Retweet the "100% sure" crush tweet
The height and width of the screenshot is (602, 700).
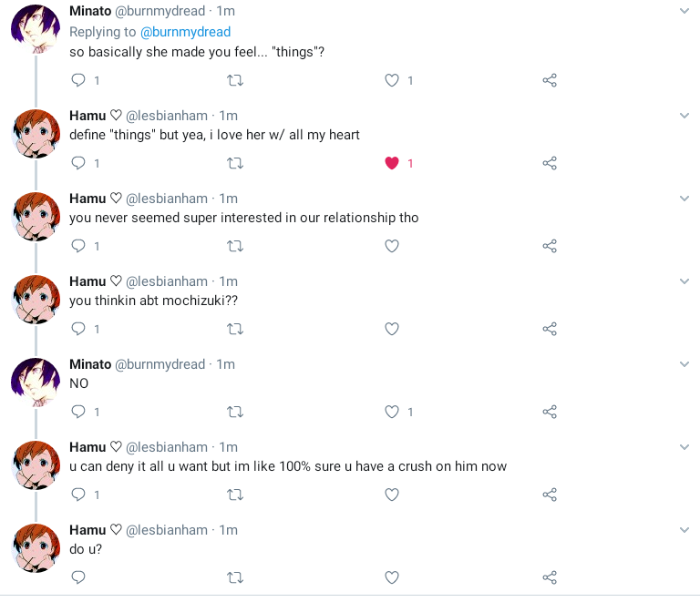click(234, 495)
